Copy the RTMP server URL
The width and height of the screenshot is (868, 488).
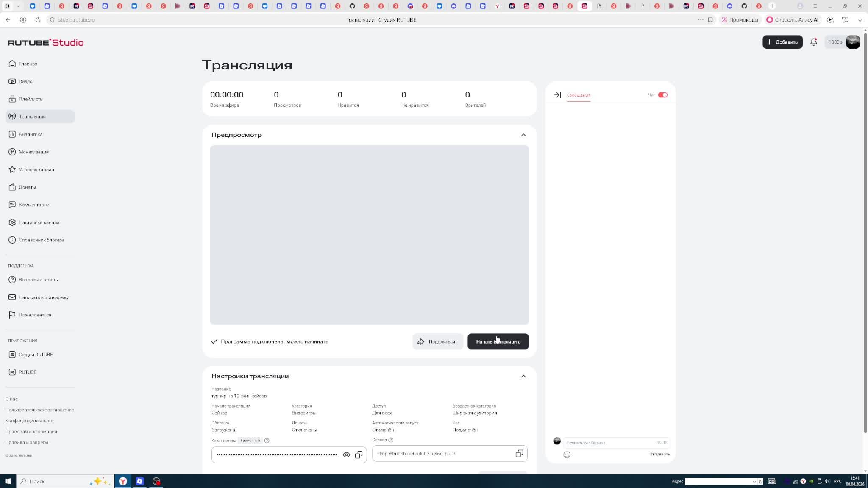519,454
